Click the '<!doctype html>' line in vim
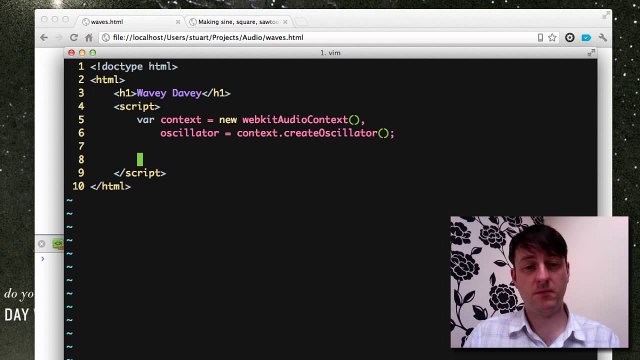This screenshot has height=360, width=640. 134,67
